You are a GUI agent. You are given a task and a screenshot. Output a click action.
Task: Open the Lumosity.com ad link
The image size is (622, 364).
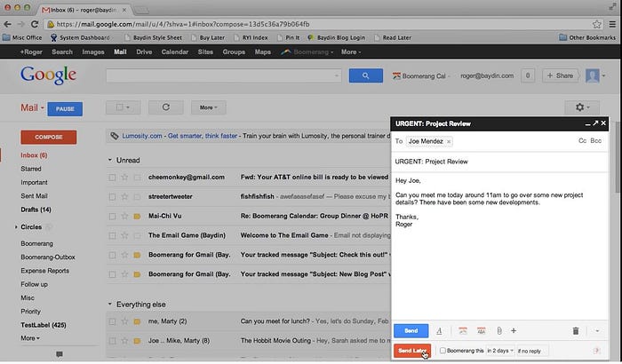point(142,136)
